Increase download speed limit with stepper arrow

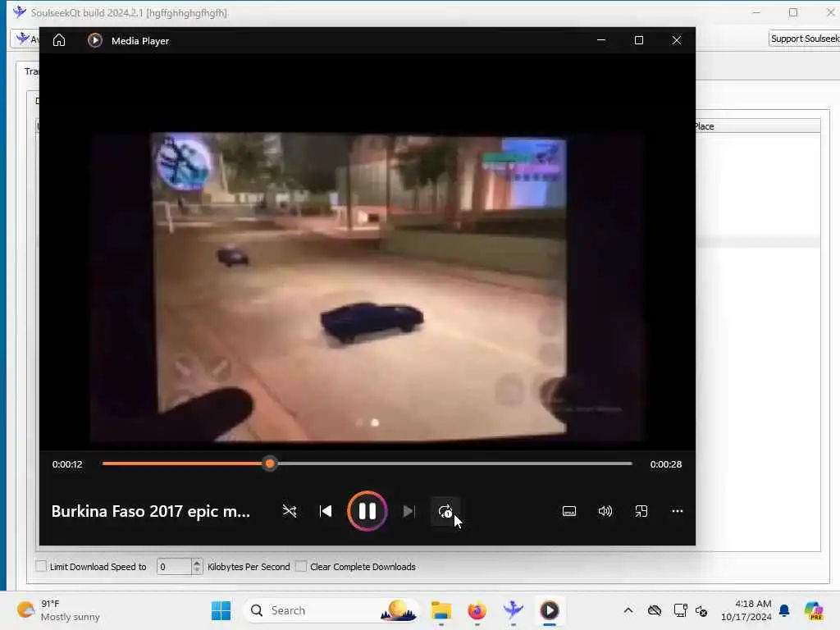click(x=197, y=563)
